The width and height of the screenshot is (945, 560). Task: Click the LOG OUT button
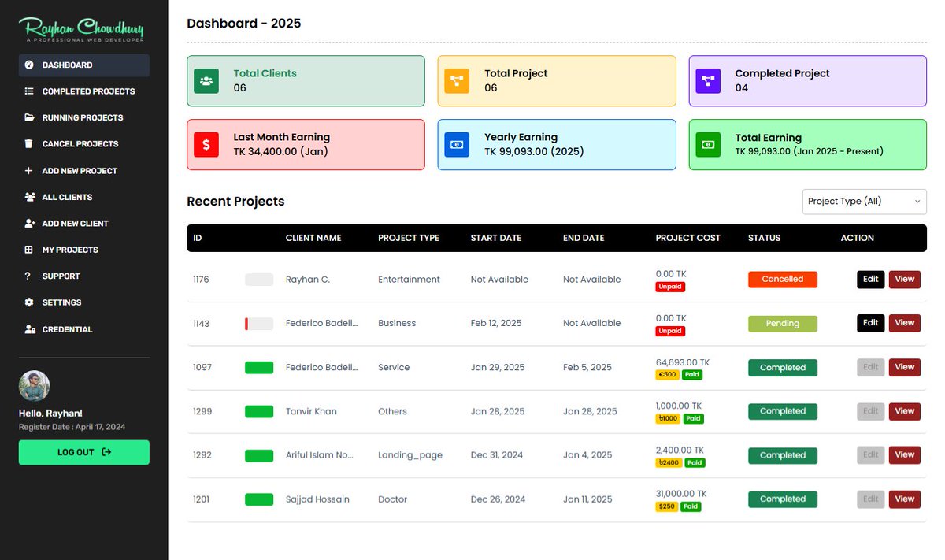coord(84,452)
